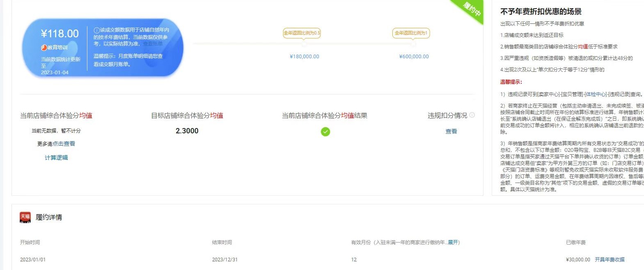Click the ¥180,000.00 target amount

click(x=304, y=57)
